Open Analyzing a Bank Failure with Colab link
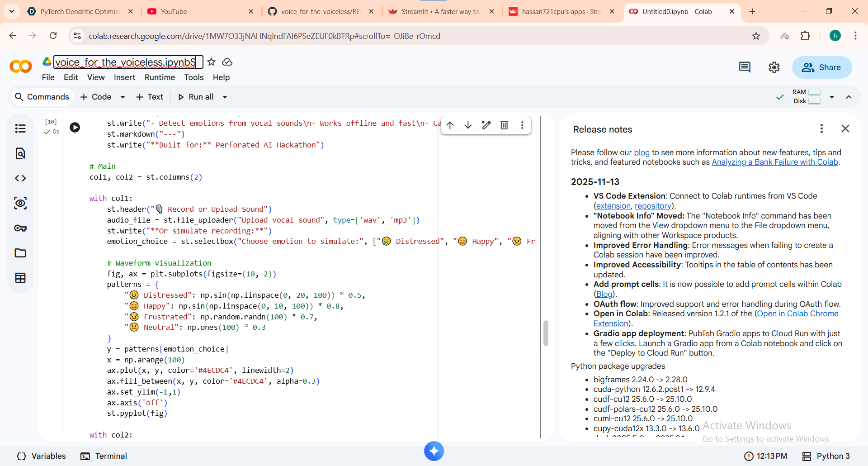 coord(775,162)
